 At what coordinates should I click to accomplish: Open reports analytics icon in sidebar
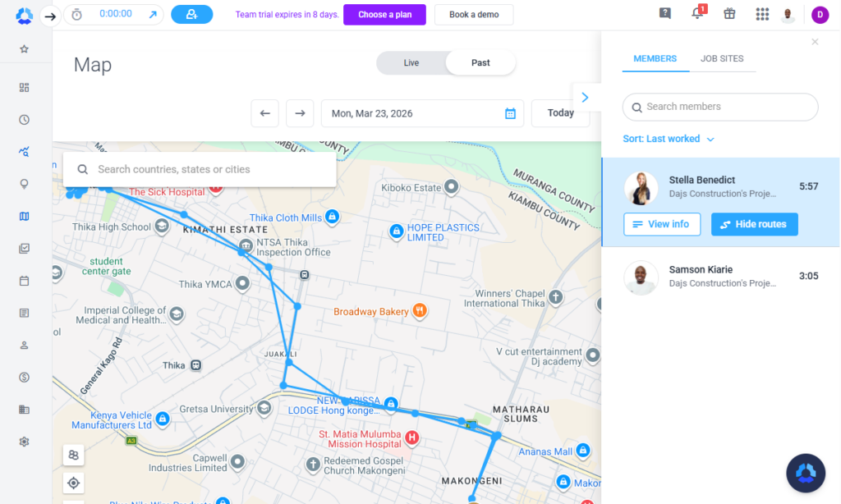coord(24,152)
